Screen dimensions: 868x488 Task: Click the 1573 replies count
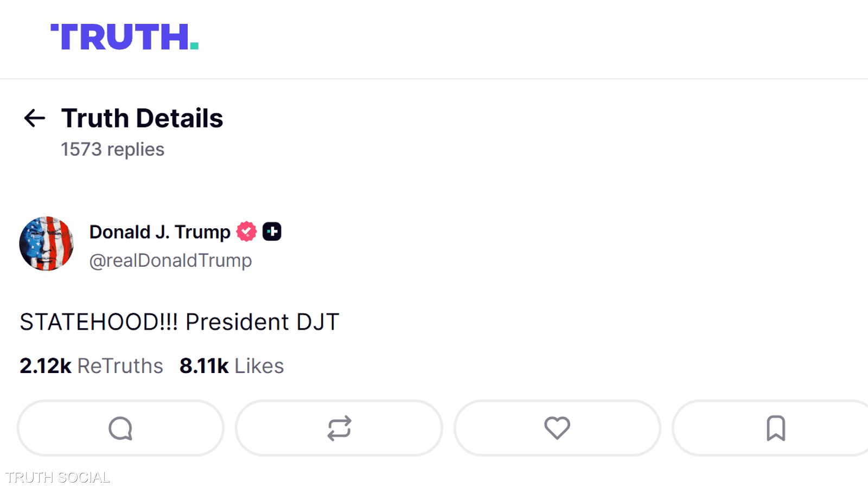pos(112,150)
